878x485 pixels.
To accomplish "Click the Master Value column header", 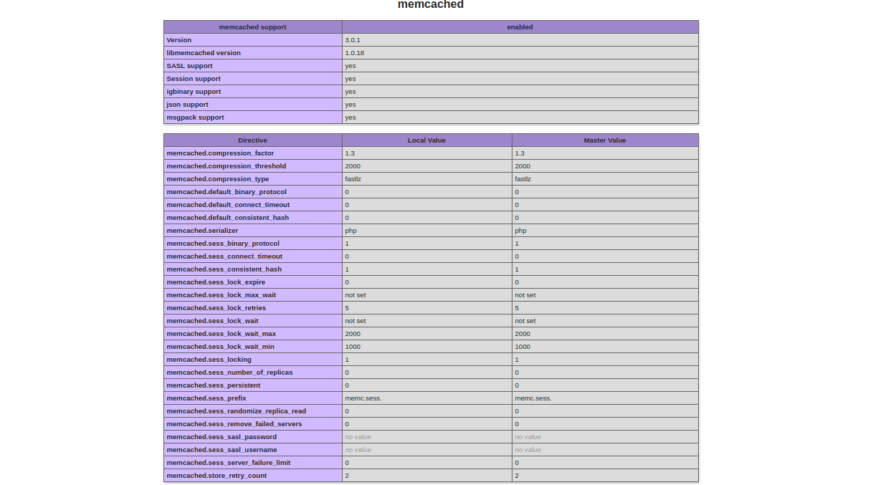I will pyautogui.click(x=604, y=140).
